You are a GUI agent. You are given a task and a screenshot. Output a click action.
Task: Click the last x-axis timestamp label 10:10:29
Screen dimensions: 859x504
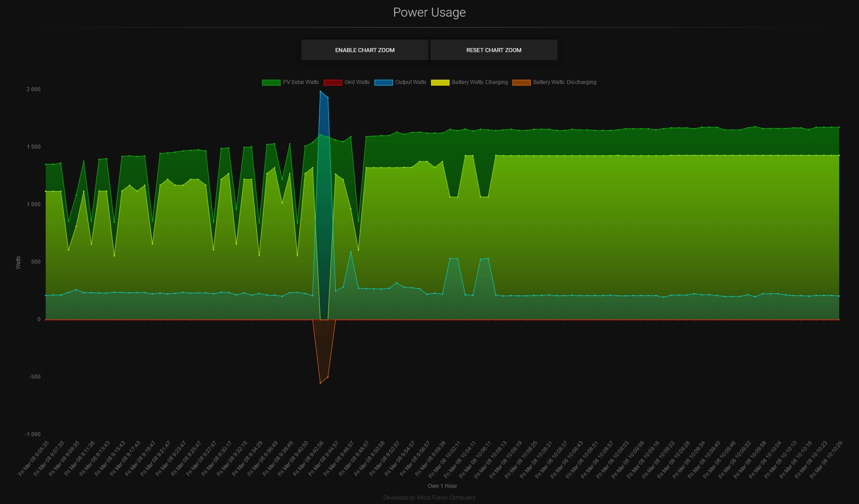(x=826, y=459)
